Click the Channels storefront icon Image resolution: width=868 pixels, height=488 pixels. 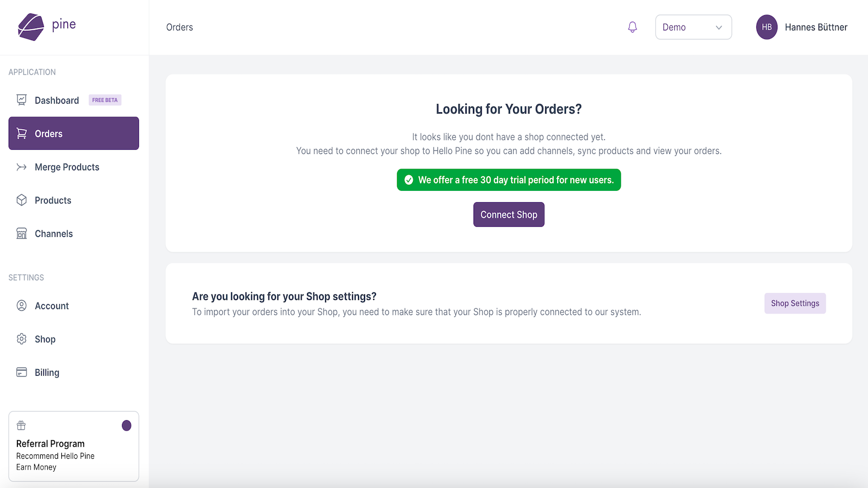click(22, 234)
